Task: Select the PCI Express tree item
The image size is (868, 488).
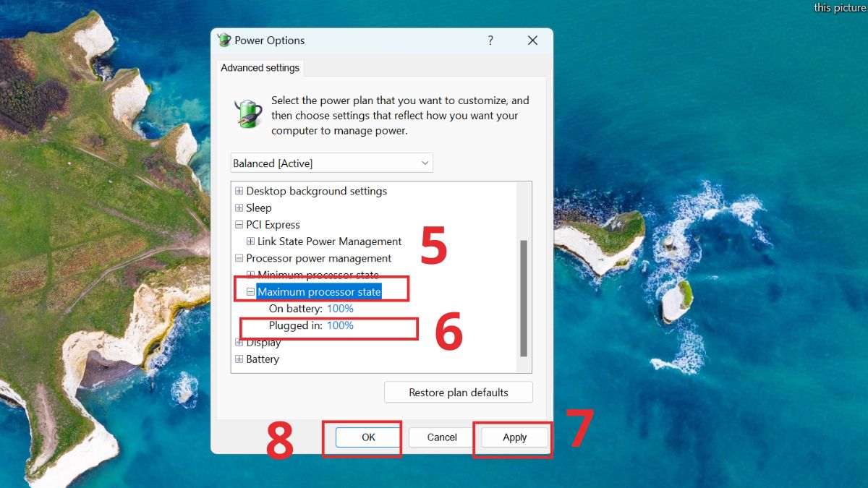Action: tap(273, 225)
